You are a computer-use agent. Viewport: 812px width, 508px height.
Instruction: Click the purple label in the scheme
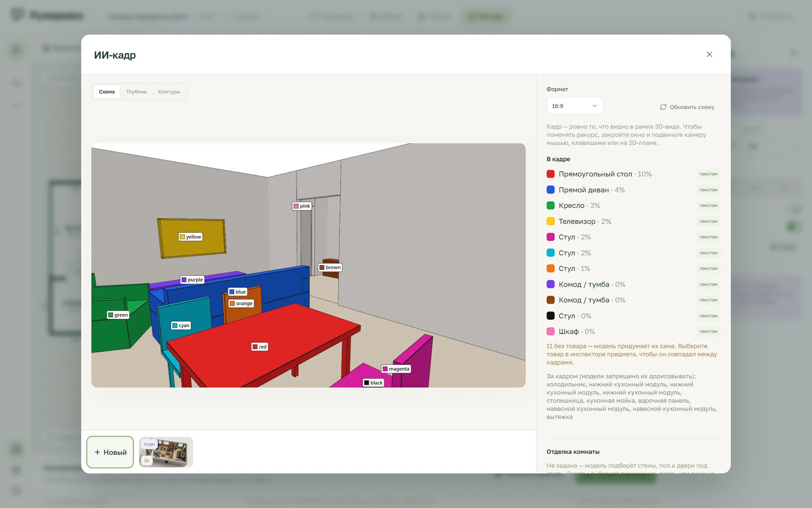[x=192, y=280]
